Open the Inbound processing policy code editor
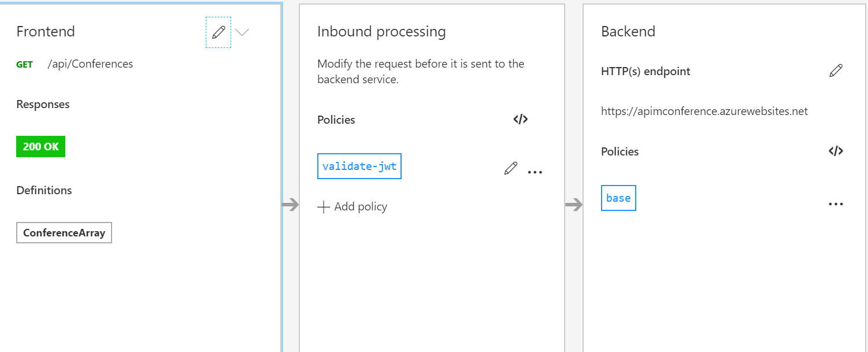Viewport: 868px width, 352px height. 520,120
